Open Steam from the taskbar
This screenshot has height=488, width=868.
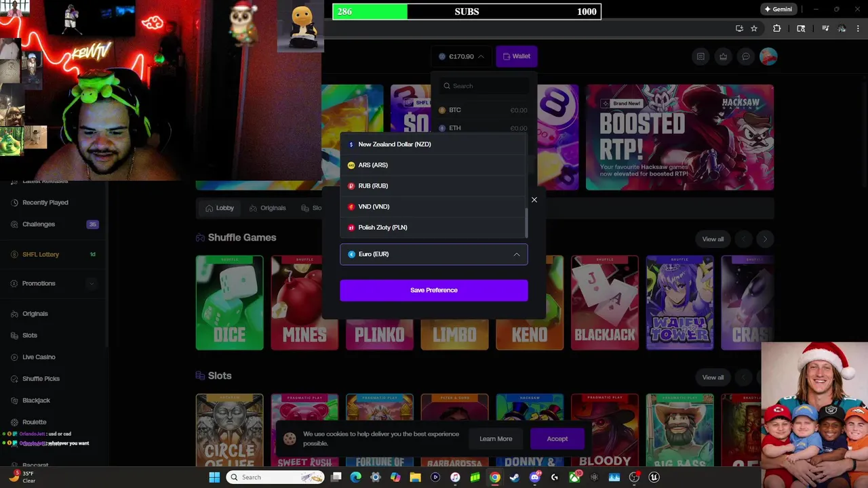click(515, 477)
